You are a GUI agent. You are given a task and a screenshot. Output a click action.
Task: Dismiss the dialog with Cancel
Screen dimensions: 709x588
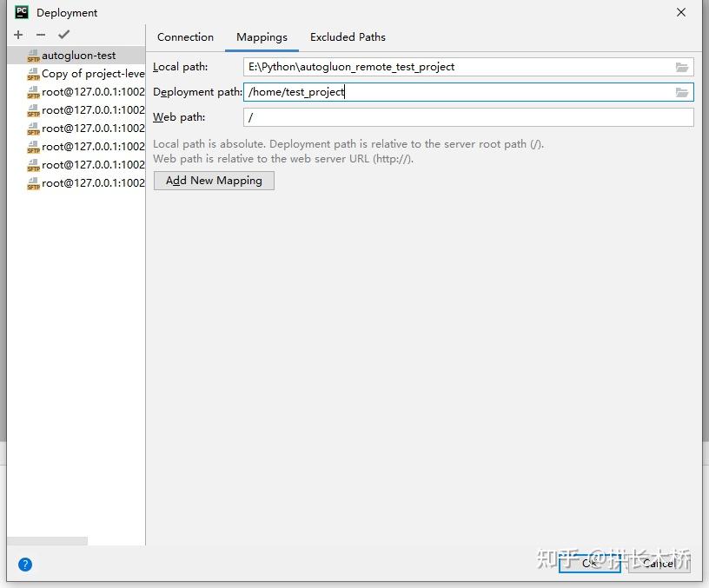click(658, 564)
